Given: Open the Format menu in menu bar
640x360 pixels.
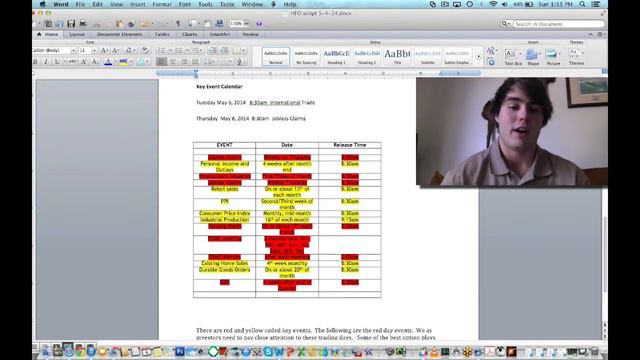Looking at the screenshot, I should tap(162, 4).
